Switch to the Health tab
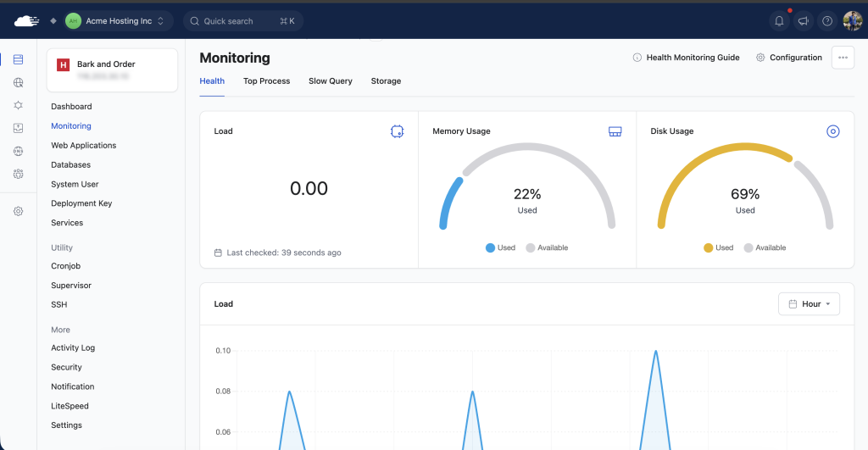This screenshot has height=450, width=868. click(x=212, y=81)
